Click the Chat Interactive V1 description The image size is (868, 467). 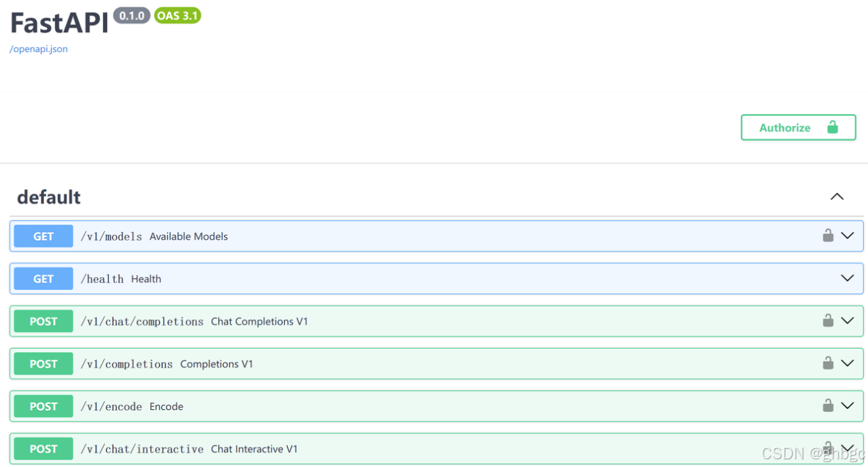254,448
